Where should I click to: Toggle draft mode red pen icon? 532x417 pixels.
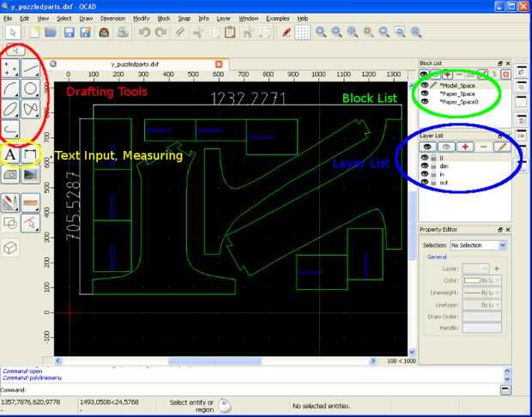pos(287,33)
